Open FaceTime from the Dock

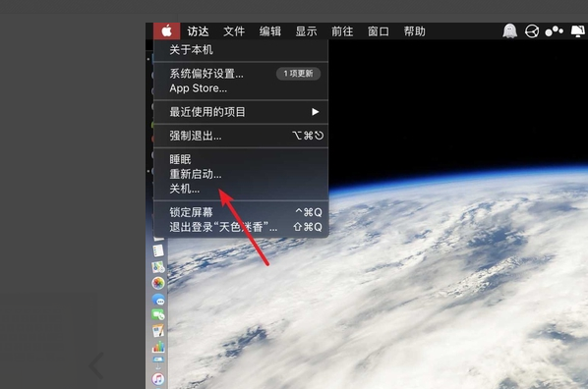pos(158,314)
